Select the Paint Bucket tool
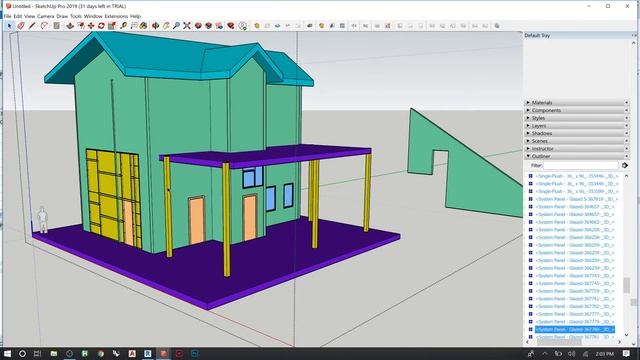This screenshot has width=640, height=360. click(144, 26)
